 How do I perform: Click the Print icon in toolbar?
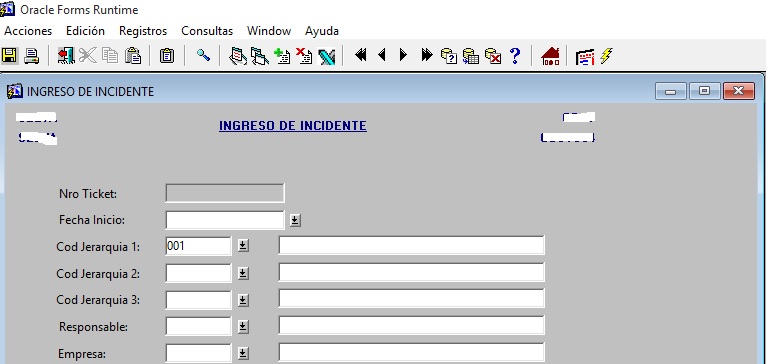click(x=32, y=56)
